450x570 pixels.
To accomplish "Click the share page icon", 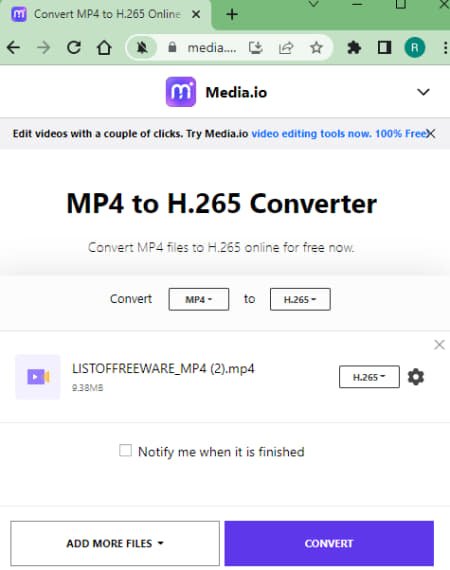I will pos(286,48).
